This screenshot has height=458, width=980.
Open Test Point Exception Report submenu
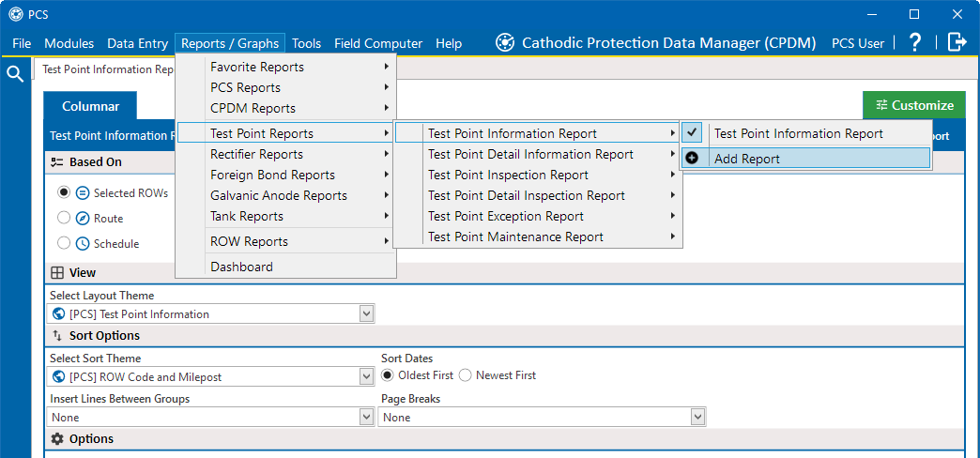538,216
